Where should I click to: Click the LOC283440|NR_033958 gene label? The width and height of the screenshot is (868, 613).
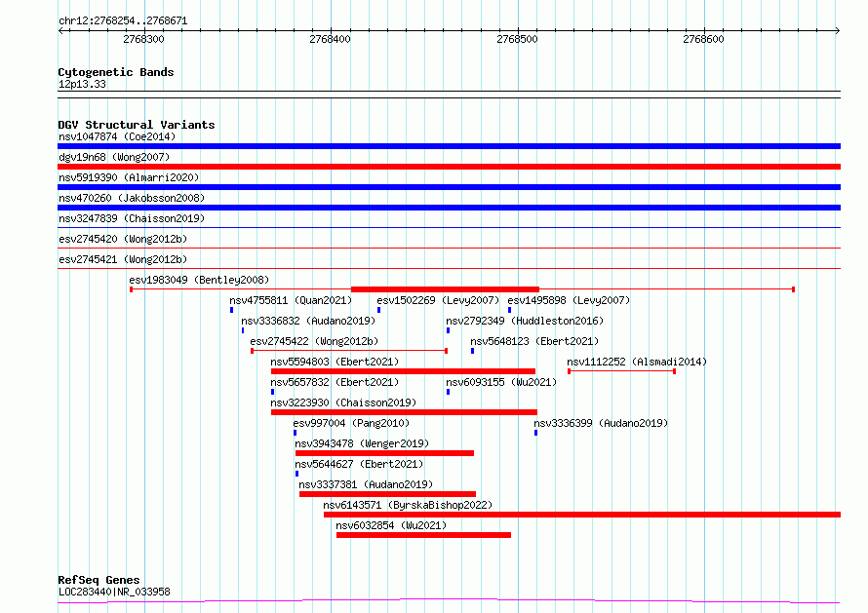(114, 592)
